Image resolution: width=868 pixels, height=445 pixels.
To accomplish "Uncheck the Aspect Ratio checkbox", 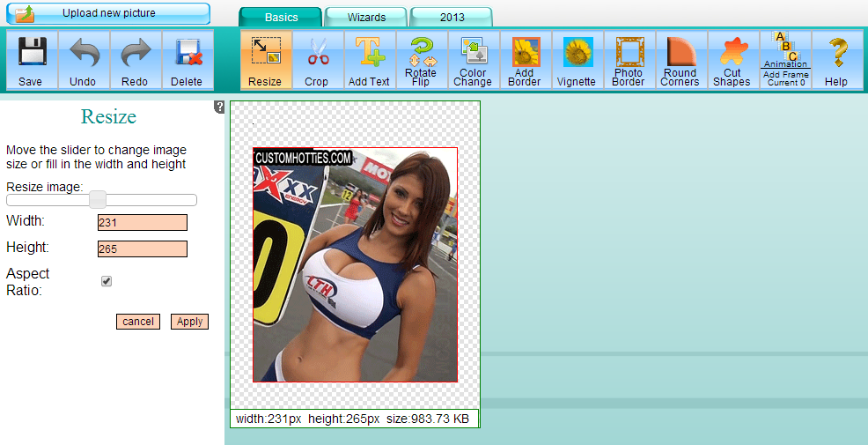I will (107, 281).
